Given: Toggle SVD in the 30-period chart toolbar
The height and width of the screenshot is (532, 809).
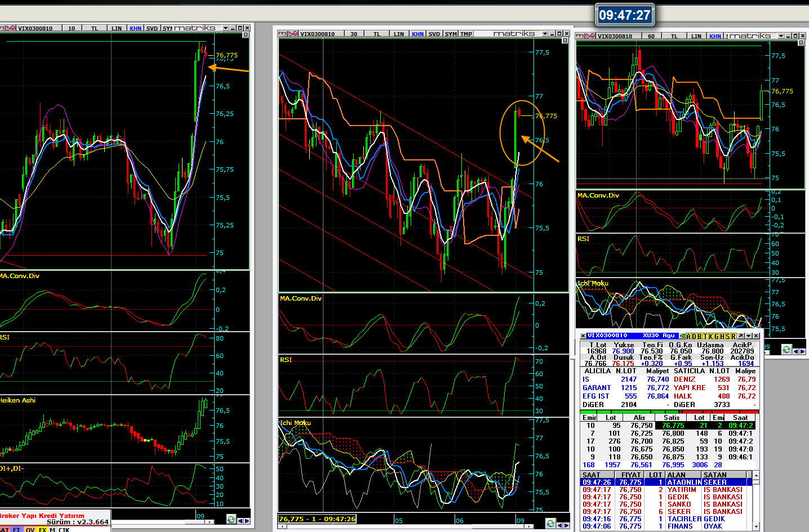Looking at the screenshot, I should pos(434,34).
